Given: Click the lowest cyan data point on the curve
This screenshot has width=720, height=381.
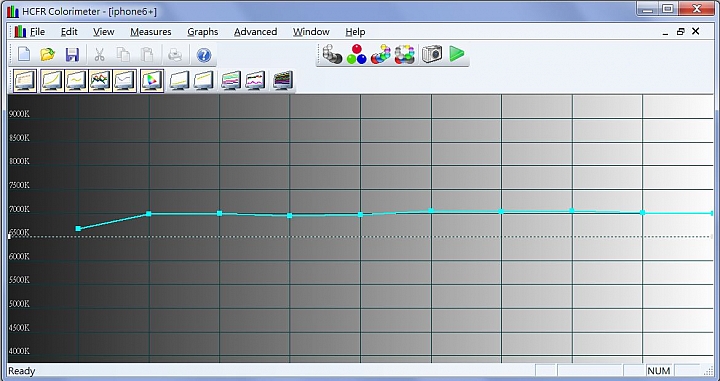Looking at the screenshot, I should coord(78,228).
